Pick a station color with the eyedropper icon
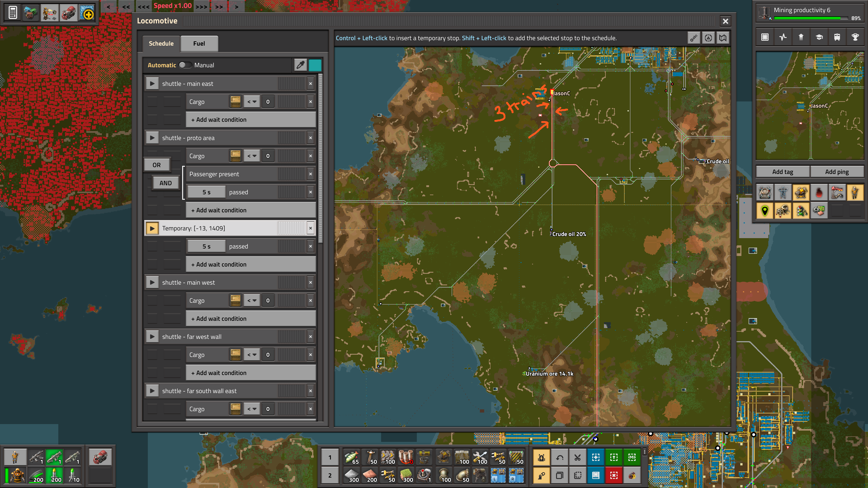This screenshot has height=488, width=868. pyautogui.click(x=300, y=65)
